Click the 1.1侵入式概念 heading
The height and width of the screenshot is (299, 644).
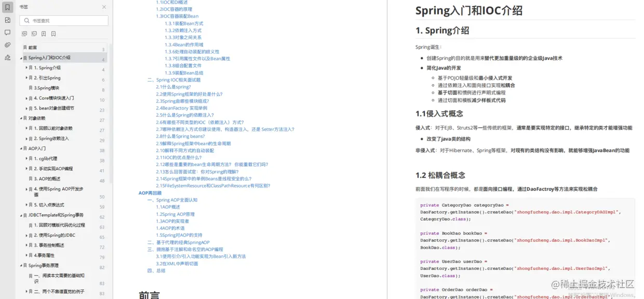[439, 114]
